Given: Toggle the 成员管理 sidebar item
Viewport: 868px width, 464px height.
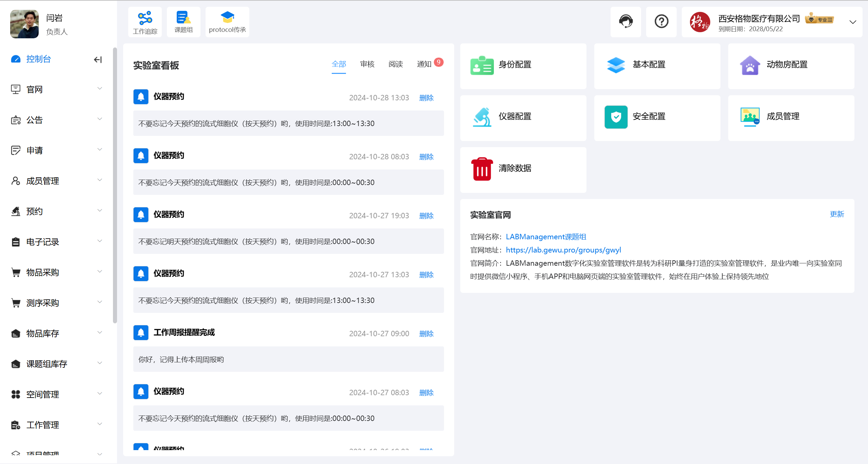Looking at the screenshot, I should [56, 181].
